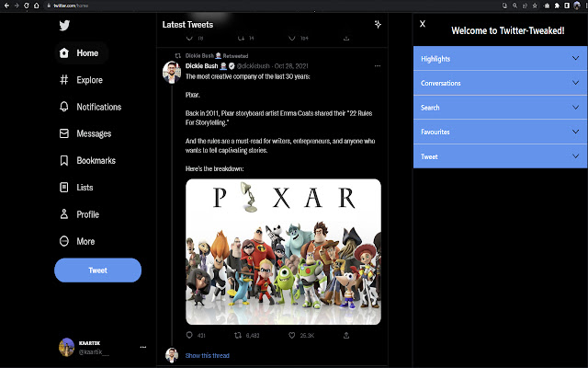The image size is (588, 368).
Task: Click the More circle icon
Action: click(x=64, y=241)
